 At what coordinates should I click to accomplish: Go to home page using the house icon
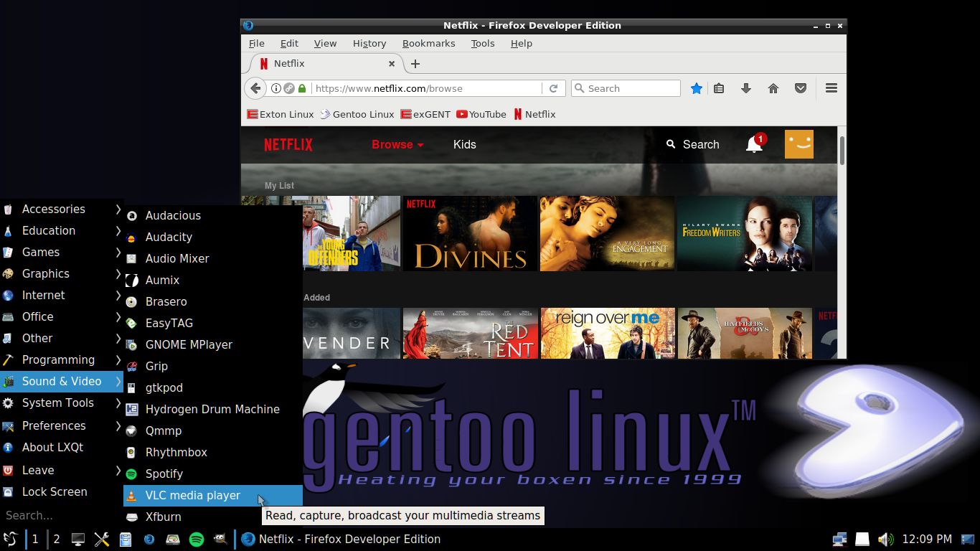pyautogui.click(x=773, y=88)
